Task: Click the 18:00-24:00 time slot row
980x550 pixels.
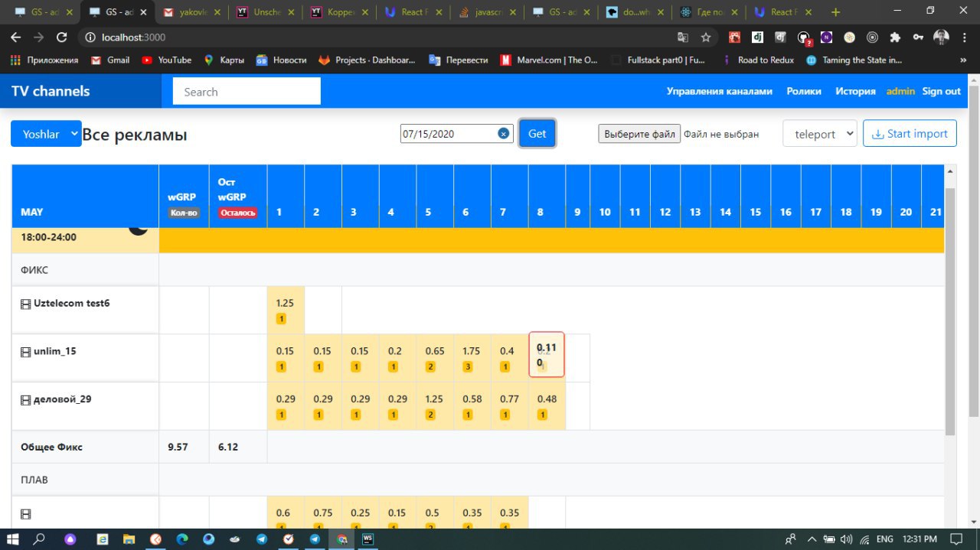Action: [x=478, y=239]
